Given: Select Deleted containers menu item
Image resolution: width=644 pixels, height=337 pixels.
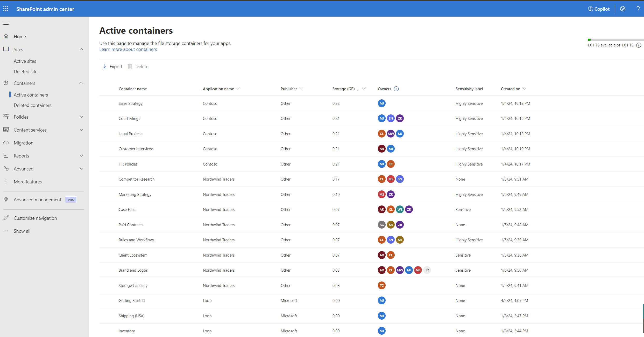Looking at the screenshot, I should (32, 105).
